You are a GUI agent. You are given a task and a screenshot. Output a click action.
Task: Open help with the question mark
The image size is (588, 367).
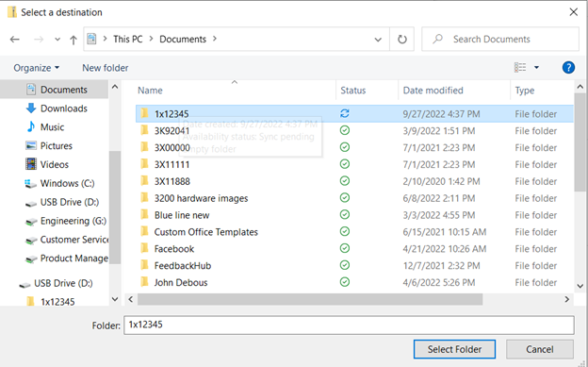568,68
